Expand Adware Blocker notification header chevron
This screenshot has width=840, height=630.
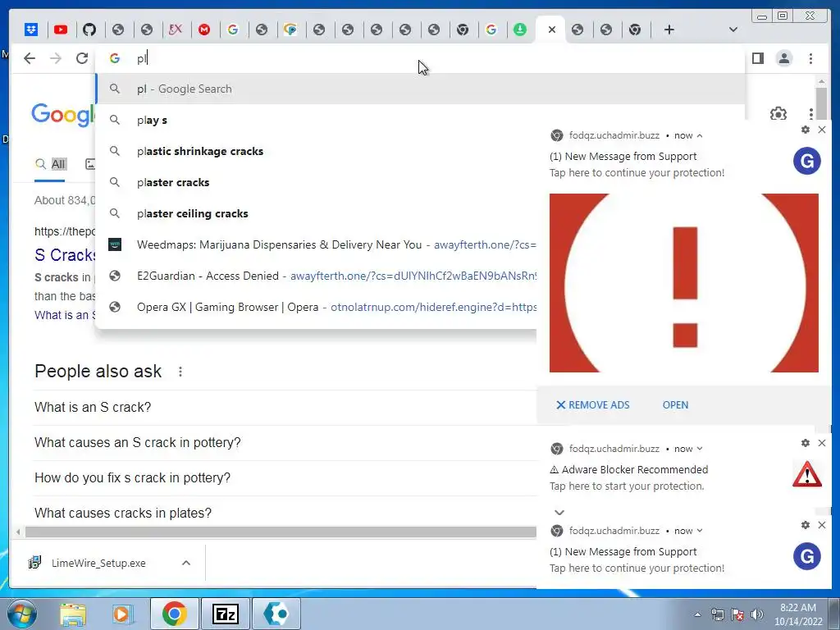[700, 449]
